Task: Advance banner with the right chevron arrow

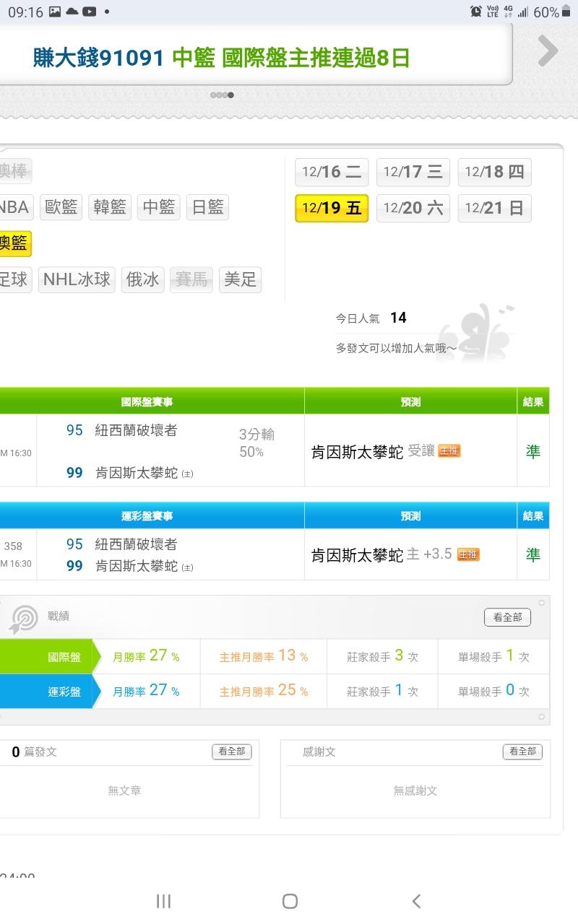Action: 548,51
